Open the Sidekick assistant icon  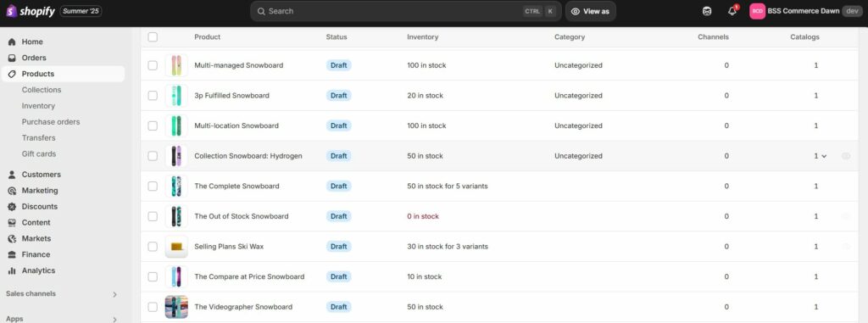(x=707, y=11)
